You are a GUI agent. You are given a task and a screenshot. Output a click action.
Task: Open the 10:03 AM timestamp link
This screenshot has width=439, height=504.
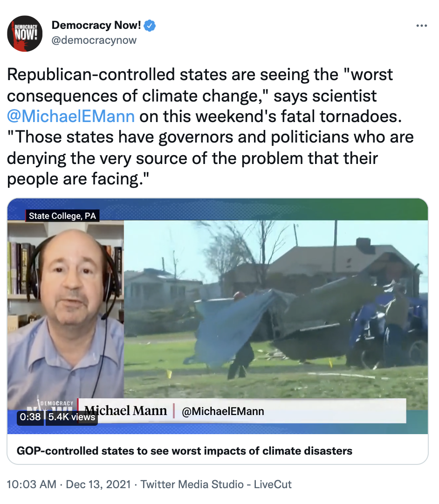32,484
